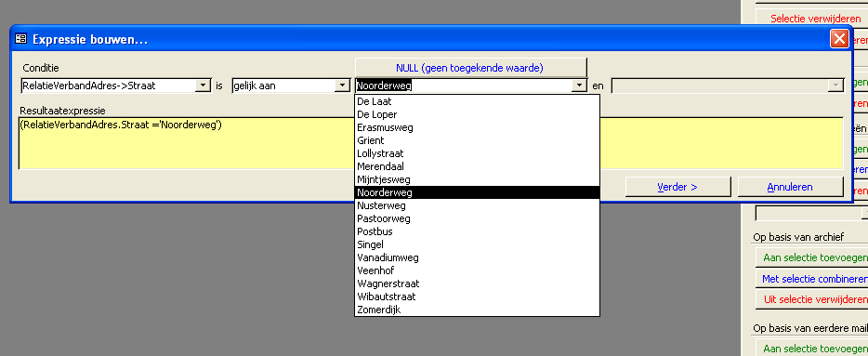Select De Laat from the street list
The width and height of the screenshot is (868, 356).
[x=477, y=101]
